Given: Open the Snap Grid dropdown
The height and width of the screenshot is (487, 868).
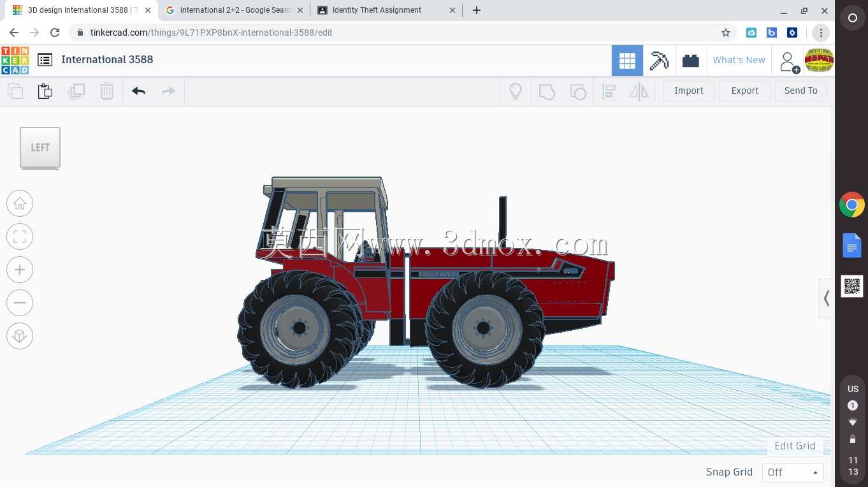Looking at the screenshot, I should click(793, 472).
